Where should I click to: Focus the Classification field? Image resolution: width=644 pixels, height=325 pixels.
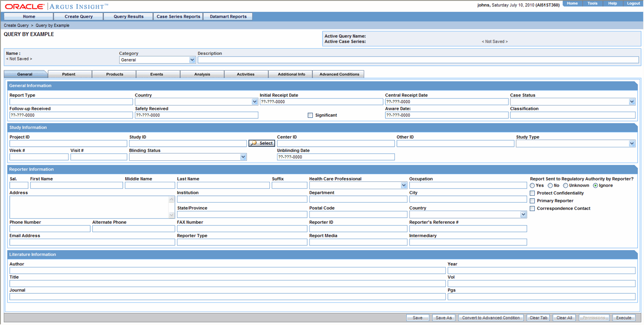tap(573, 115)
